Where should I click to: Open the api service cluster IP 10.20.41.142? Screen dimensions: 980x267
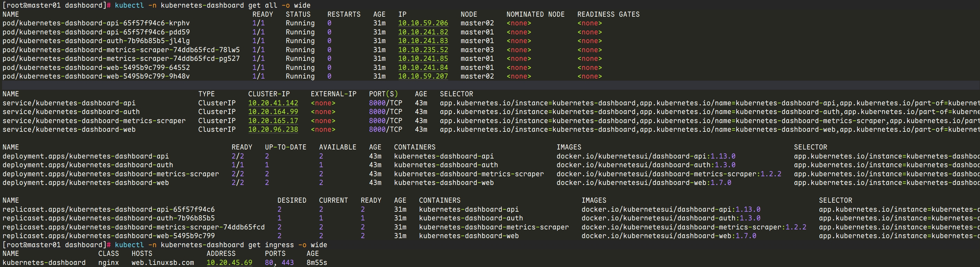tap(273, 103)
